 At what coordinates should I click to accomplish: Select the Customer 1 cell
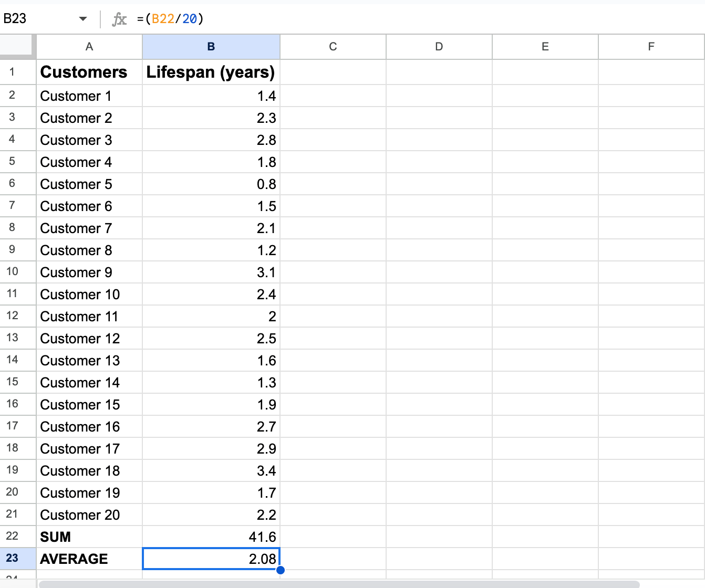pos(89,96)
